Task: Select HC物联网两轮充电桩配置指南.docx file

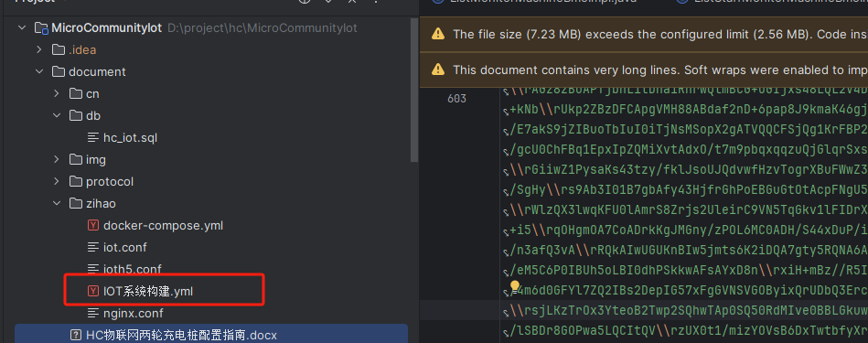Action: coord(182,336)
